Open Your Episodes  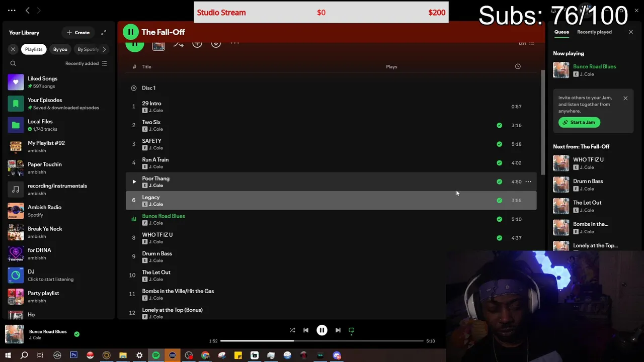pos(58,104)
